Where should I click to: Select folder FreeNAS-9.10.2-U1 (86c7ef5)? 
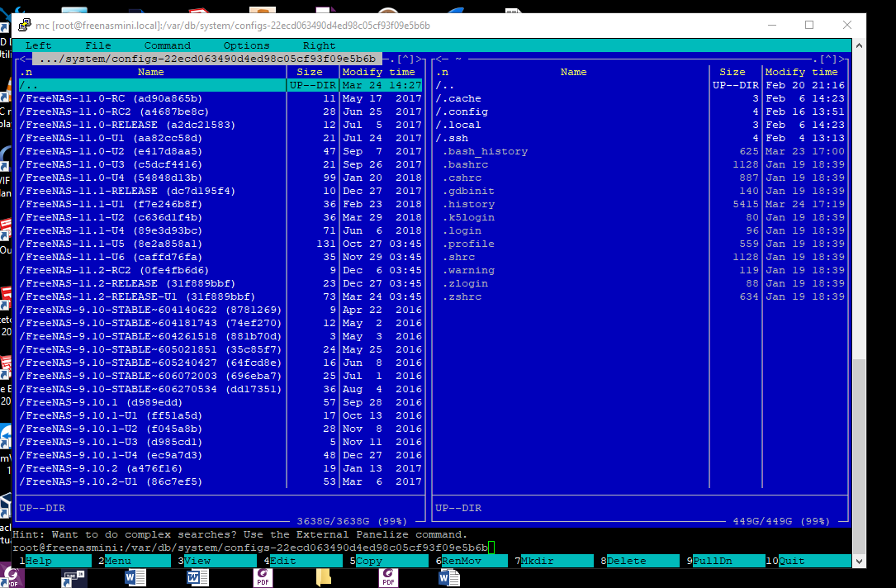220,481
